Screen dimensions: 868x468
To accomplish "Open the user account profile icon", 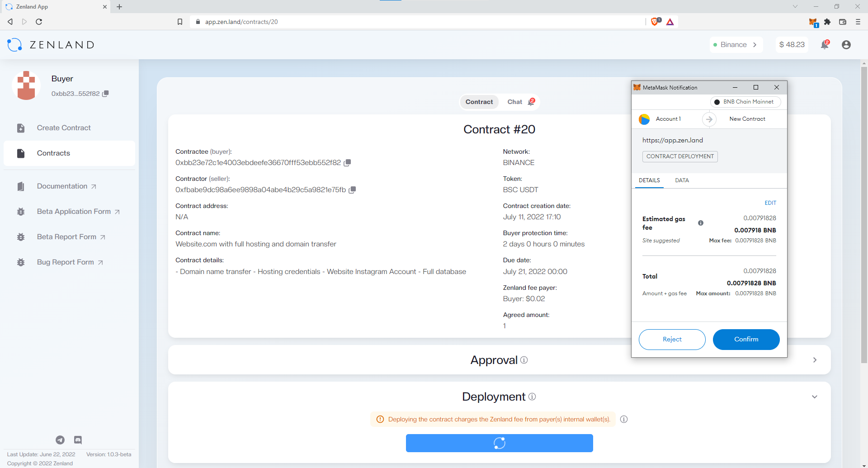I will click(x=846, y=45).
